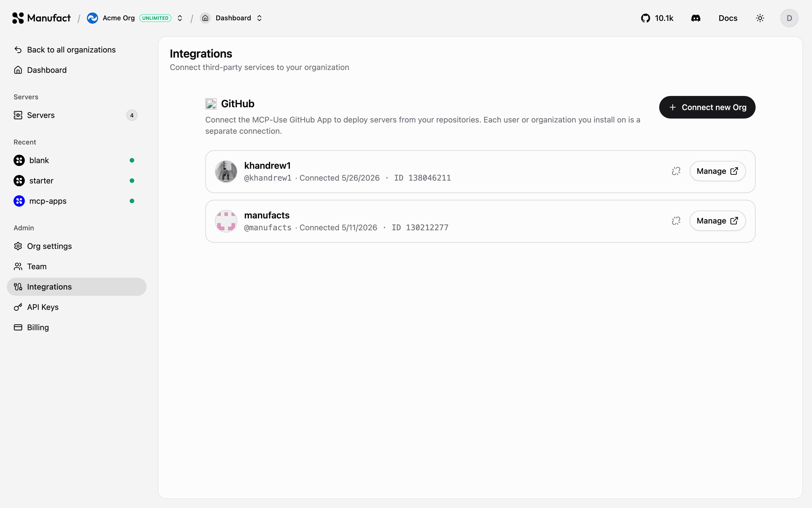Open the Billing page
The image size is (812, 508).
click(76, 327)
